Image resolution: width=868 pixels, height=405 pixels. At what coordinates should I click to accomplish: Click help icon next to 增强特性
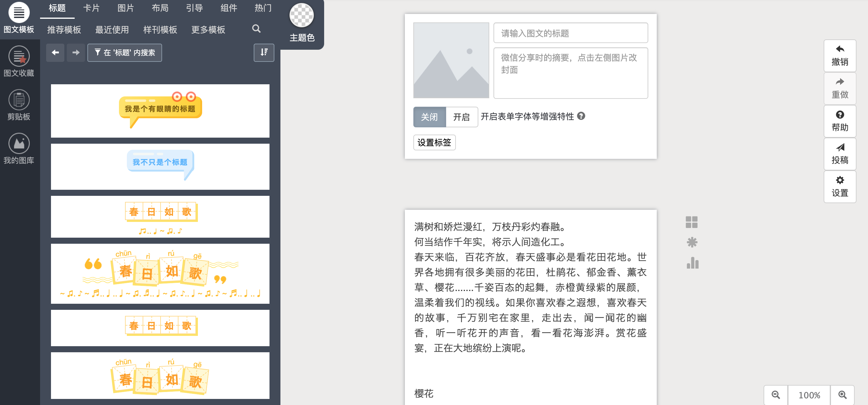click(581, 116)
